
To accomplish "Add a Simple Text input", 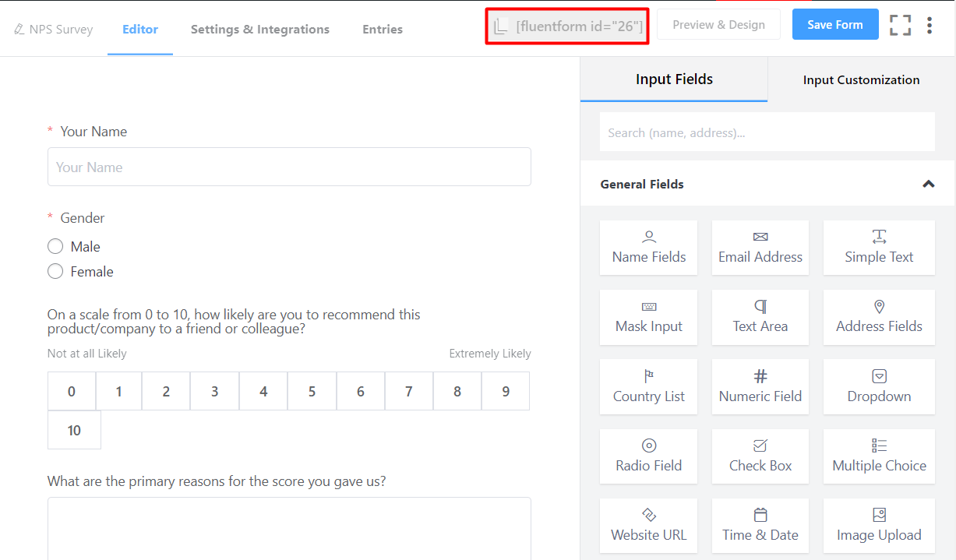I will click(x=879, y=248).
